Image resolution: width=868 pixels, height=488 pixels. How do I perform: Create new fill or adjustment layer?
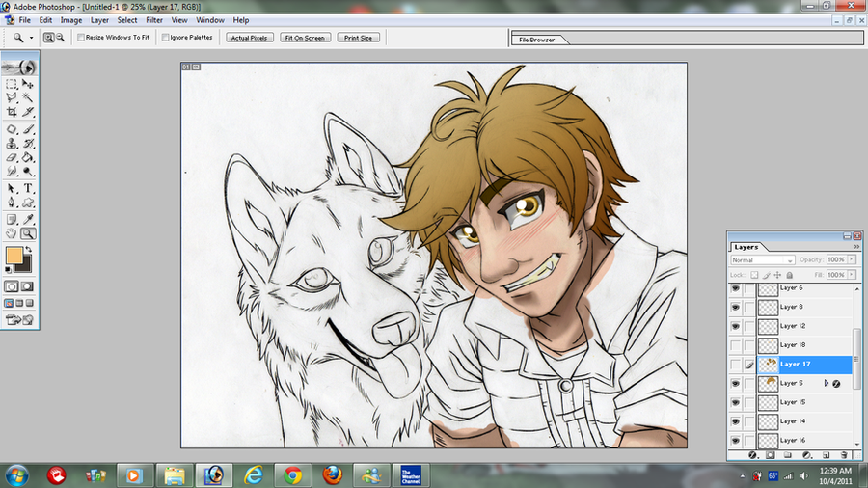[806, 455]
